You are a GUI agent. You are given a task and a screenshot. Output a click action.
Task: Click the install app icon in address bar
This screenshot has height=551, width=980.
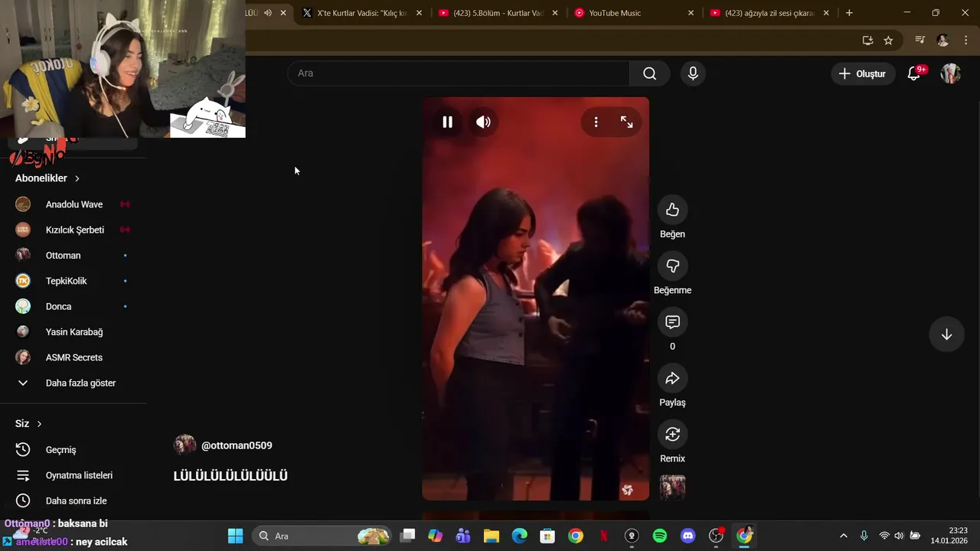tap(867, 41)
